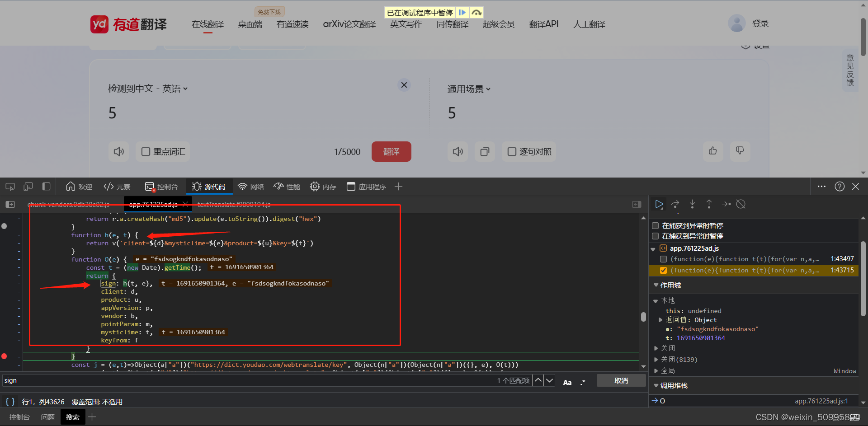Copy the translation result
Screen dimensions: 868x426
point(485,152)
